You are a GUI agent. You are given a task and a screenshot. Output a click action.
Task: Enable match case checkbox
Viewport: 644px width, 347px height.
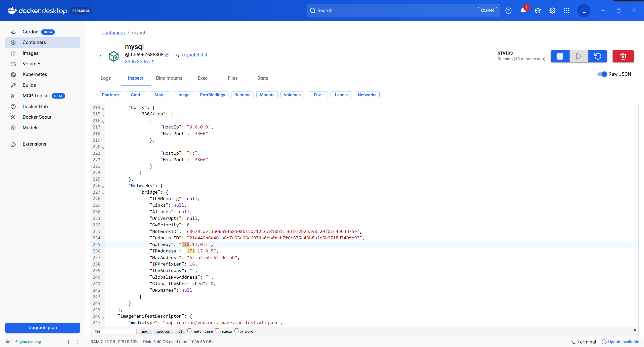point(189,331)
